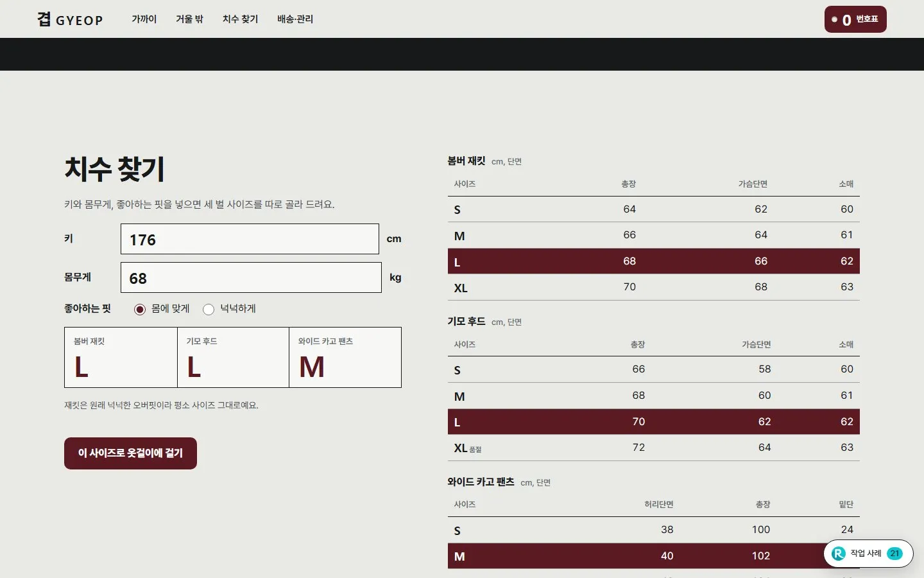
Task: Open the 배송·관리 nav item
Action: (295, 19)
